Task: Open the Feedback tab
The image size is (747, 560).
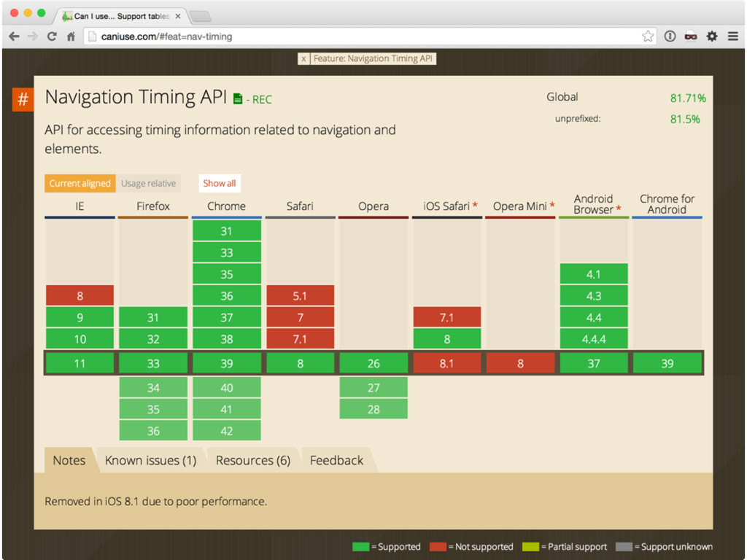Action: click(336, 461)
